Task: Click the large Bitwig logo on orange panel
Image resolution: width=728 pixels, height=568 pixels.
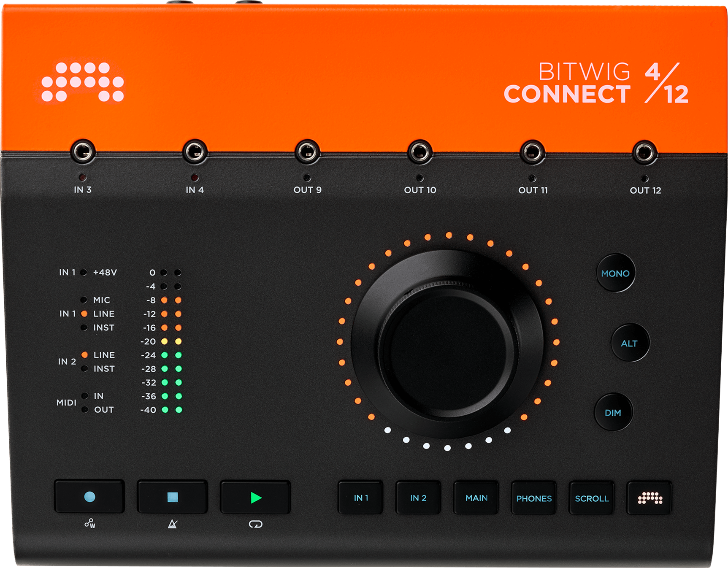Action: point(83,82)
